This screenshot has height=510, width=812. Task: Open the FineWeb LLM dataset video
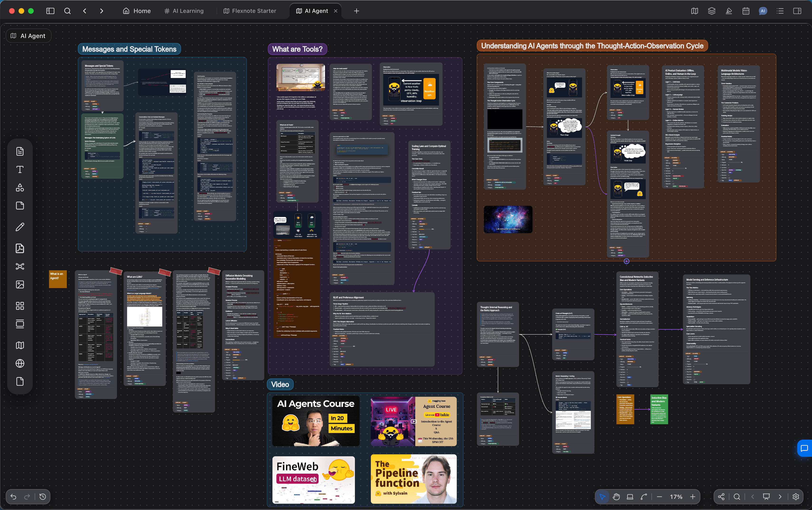tap(314, 480)
